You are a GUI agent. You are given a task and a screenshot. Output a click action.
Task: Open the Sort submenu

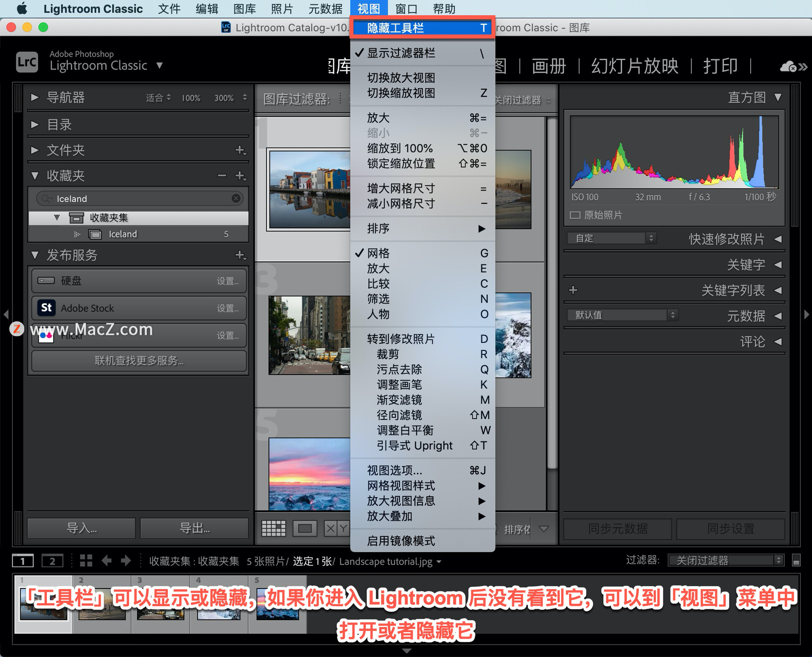(x=423, y=229)
